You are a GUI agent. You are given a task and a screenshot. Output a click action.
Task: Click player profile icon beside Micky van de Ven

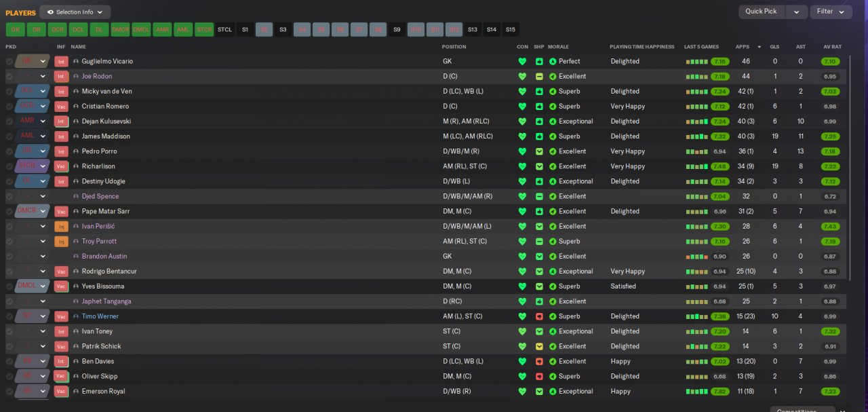click(x=76, y=91)
